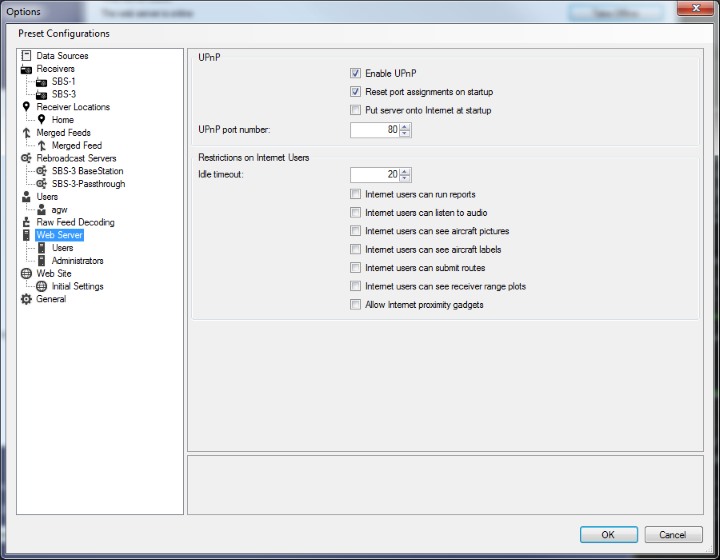Image resolution: width=720 pixels, height=560 pixels.
Task: Click the Rebroadcast Servers icon
Action: pyautogui.click(x=27, y=158)
